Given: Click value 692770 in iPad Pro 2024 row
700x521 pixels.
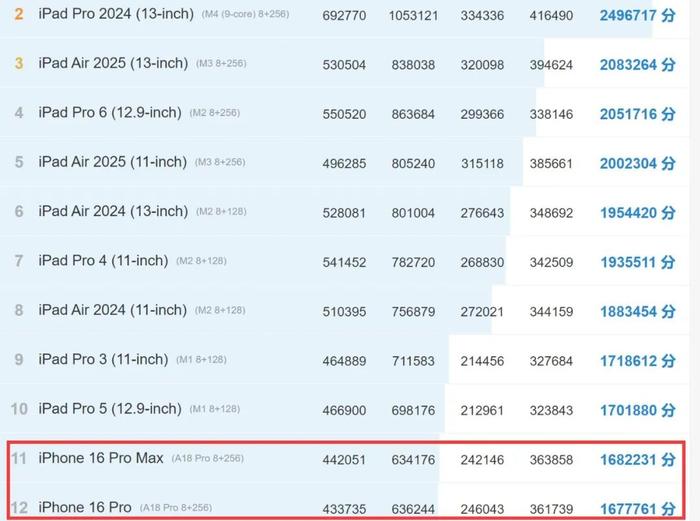Looking at the screenshot, I should tap(344, 16).
